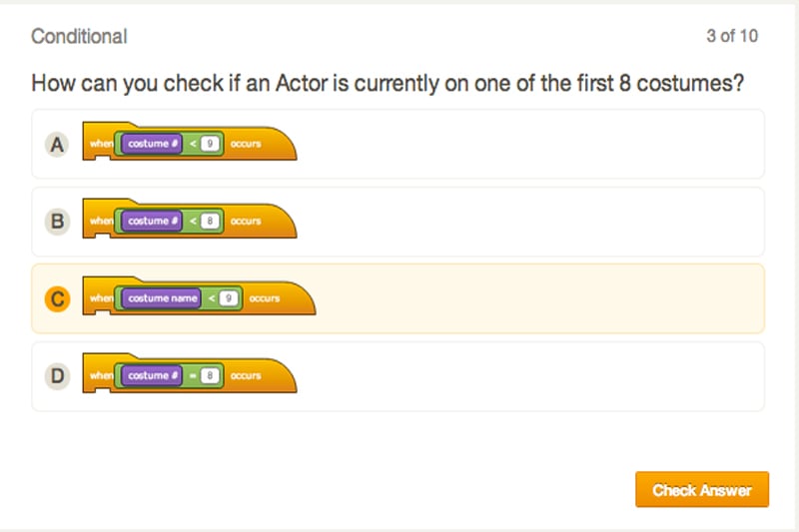This screenshot has height=532, width=799.
Task: Click the 3 of 10 progress indicator
Action: (x=732, y=36)
